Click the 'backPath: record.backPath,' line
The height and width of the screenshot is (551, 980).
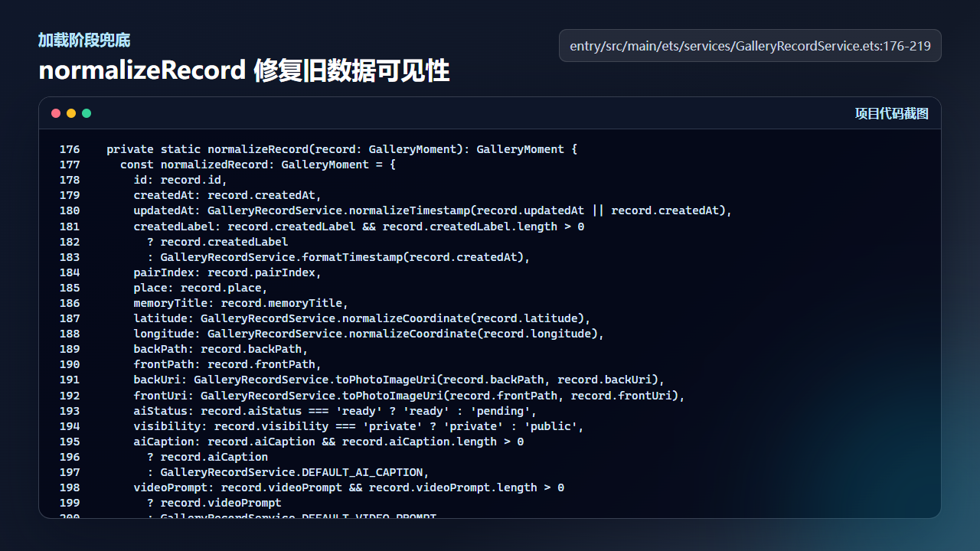(221, 349)
